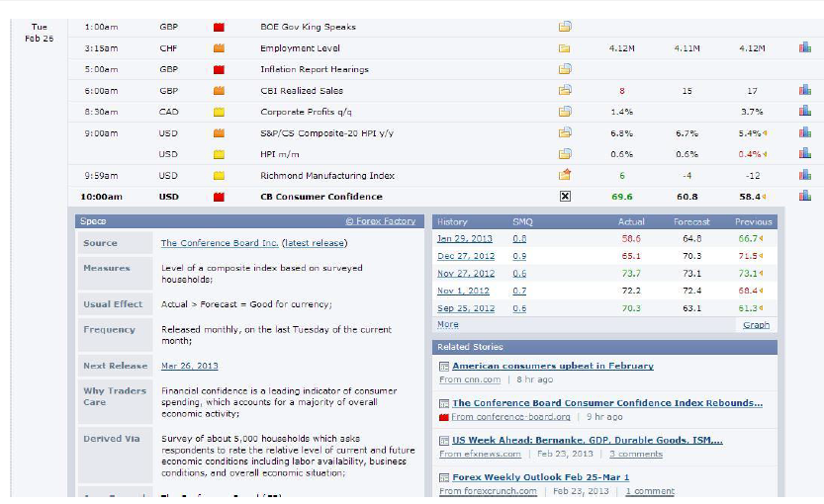Click story icon beside US Week Ahead
824x504 pixels.
coord(444,441)
